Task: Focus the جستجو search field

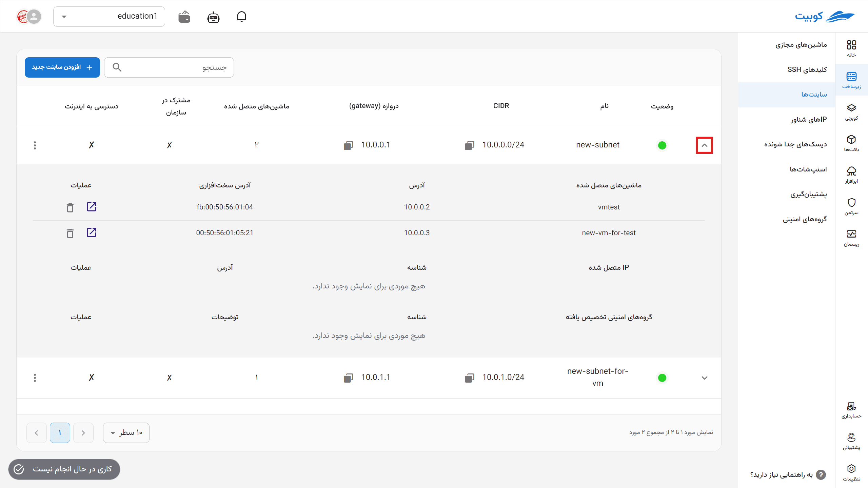Action: click(x=169, y=67)
